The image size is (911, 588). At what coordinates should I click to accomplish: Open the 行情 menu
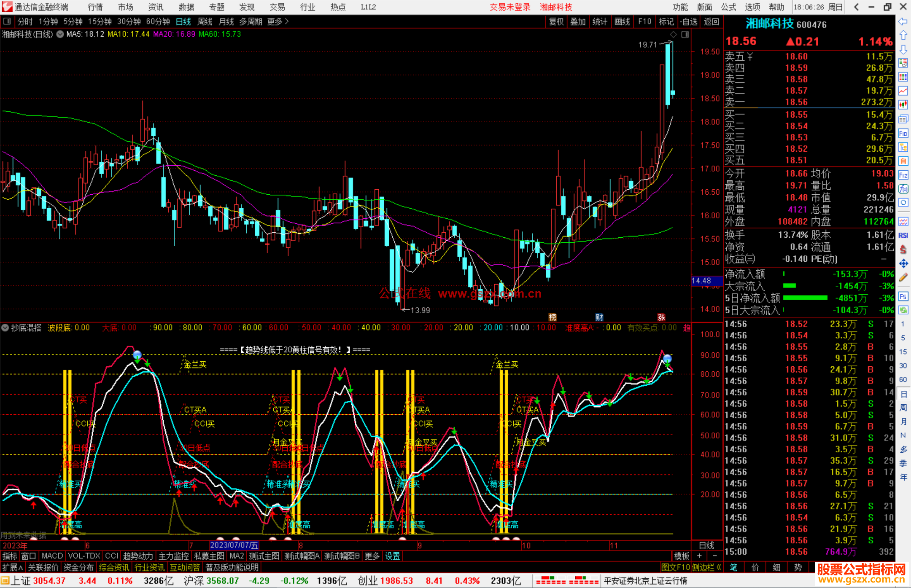click(x=95, y=7)
